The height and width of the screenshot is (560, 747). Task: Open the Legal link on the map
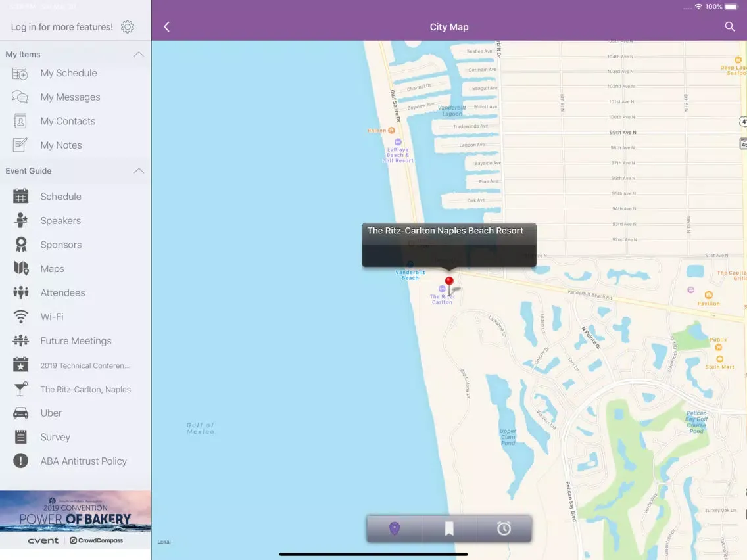(x=164, y=542)
